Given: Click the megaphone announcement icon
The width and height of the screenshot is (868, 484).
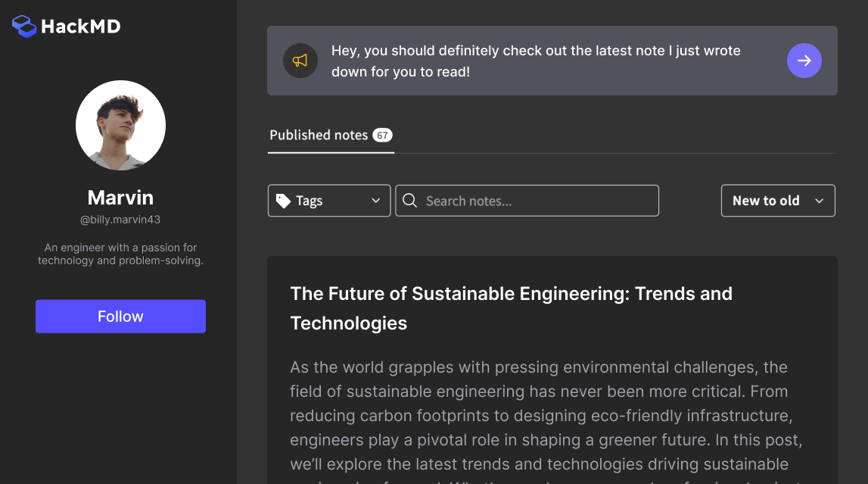Looking at the screenshot, I should (x=300, y=61).
